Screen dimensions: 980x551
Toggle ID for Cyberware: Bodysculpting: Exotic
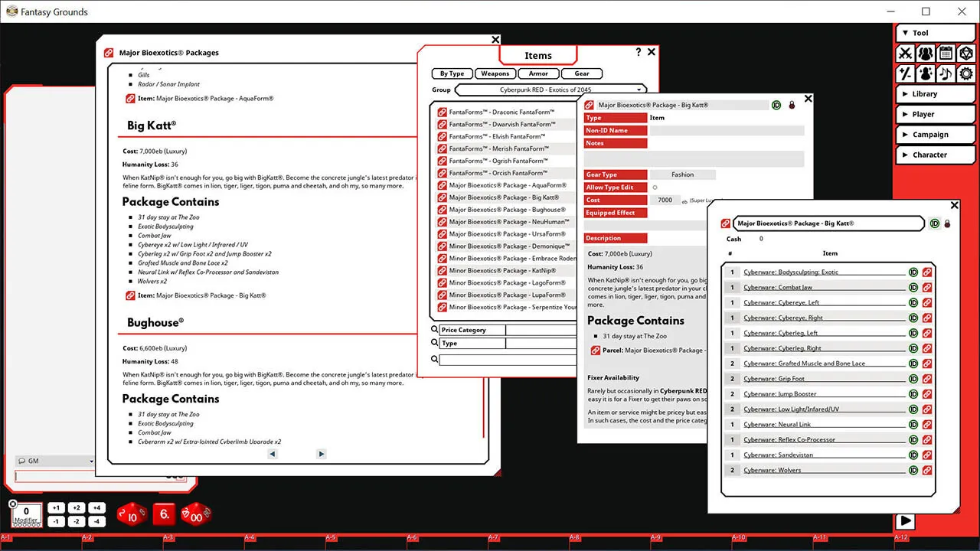(x=913, y=272)
